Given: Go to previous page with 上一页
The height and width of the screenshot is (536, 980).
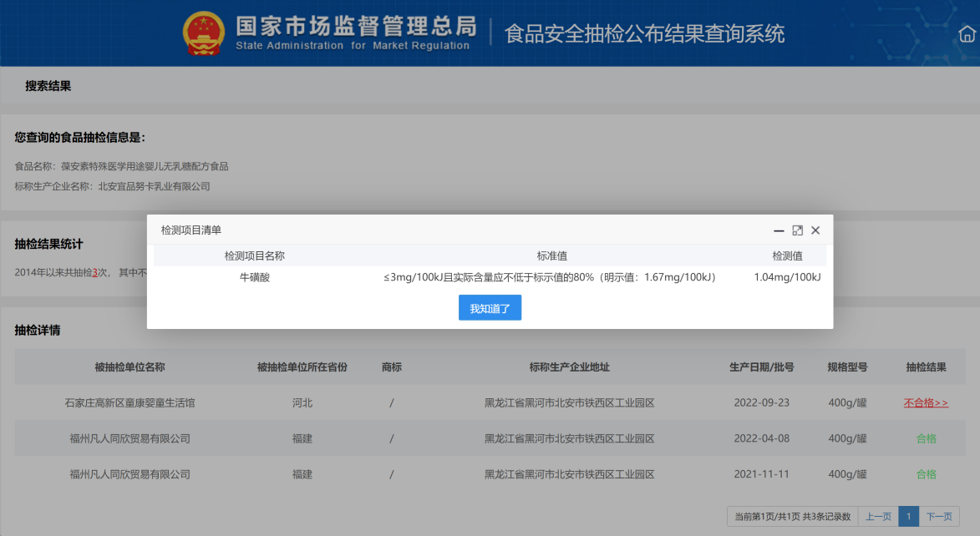Looking at the screenshot, I should click(x=878, y=517).
